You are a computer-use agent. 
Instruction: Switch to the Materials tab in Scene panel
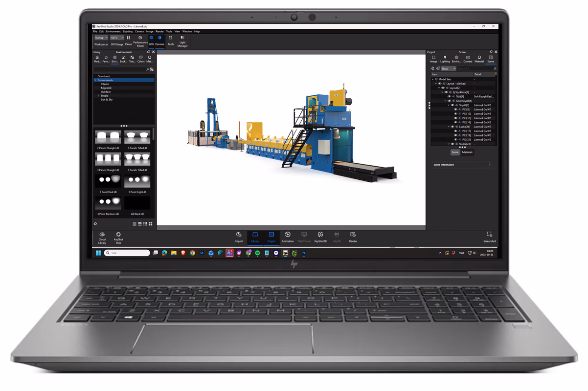(x=467, y=152)
